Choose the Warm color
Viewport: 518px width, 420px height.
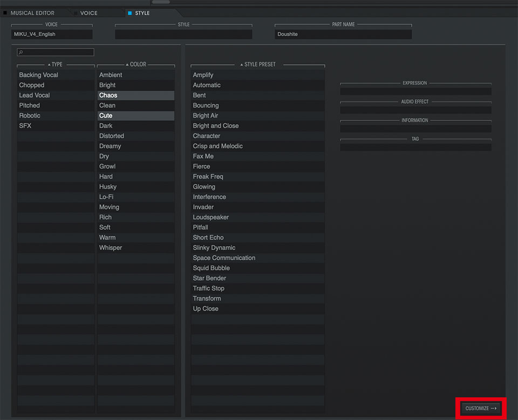[136, 238]
